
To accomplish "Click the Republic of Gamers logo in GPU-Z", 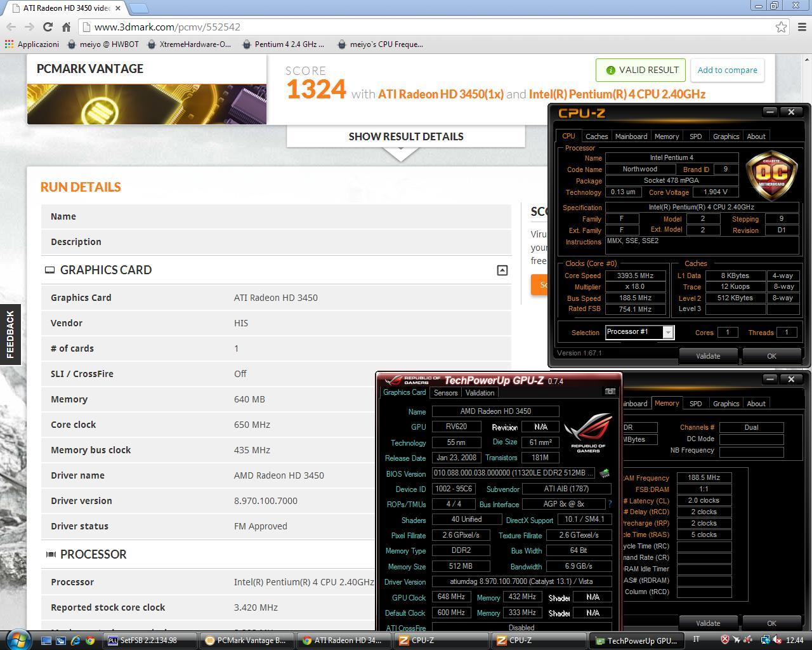I will point(588,432).
